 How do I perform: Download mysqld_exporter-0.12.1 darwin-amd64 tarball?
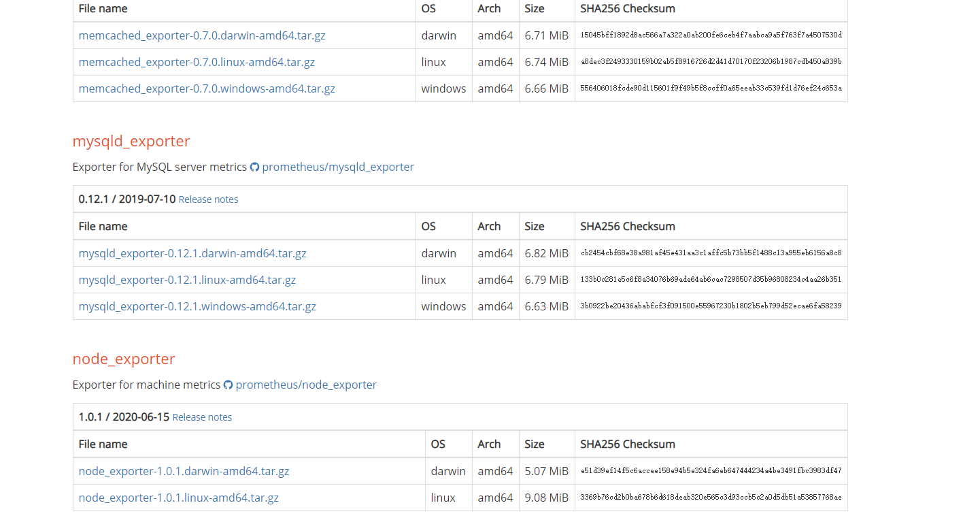pos(192,253)
